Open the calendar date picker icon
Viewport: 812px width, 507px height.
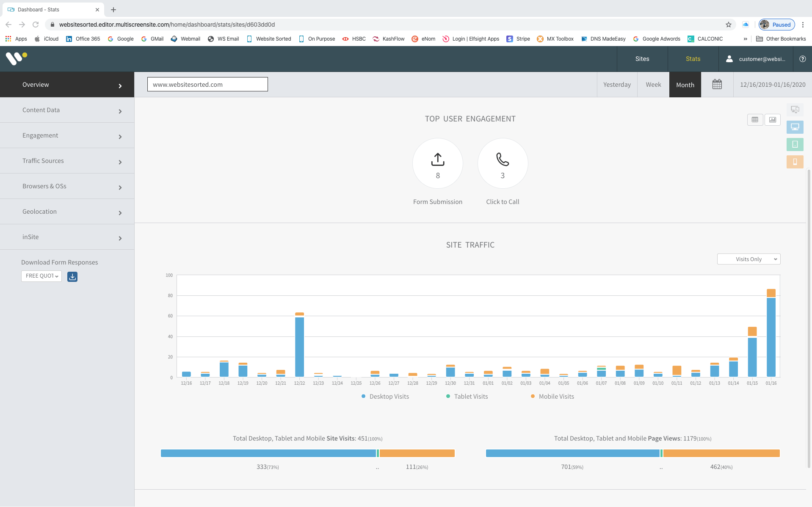[x=717, y=84]
